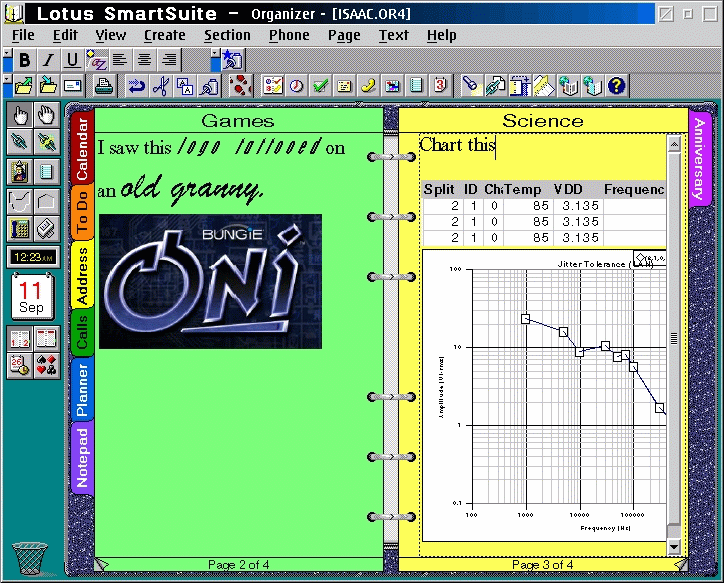Open the File menu

23,36
